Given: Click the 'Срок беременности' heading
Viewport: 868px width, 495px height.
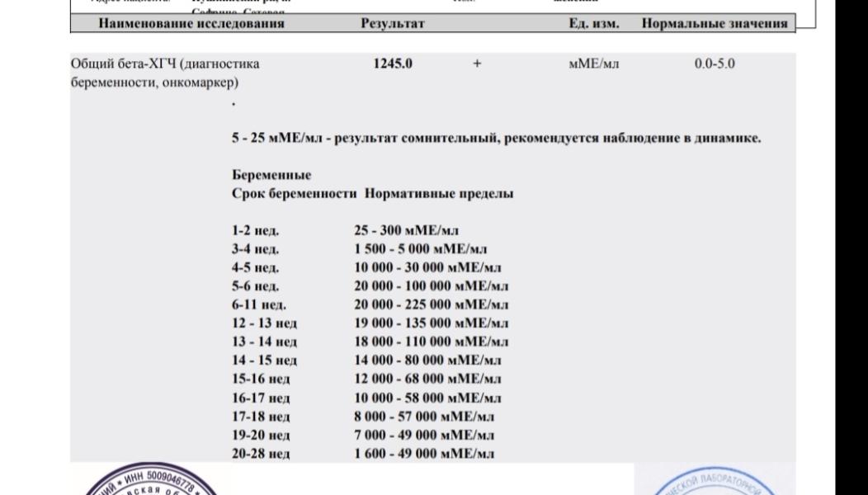Looking at the screenshot, I should [x=295, y=194].
